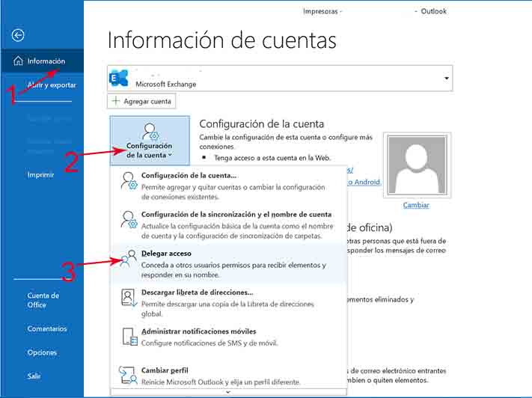The height and width of the screenshot is (398, 532).
Task: Open Comentarios in the sidebar
Action: tap(47, 328)
